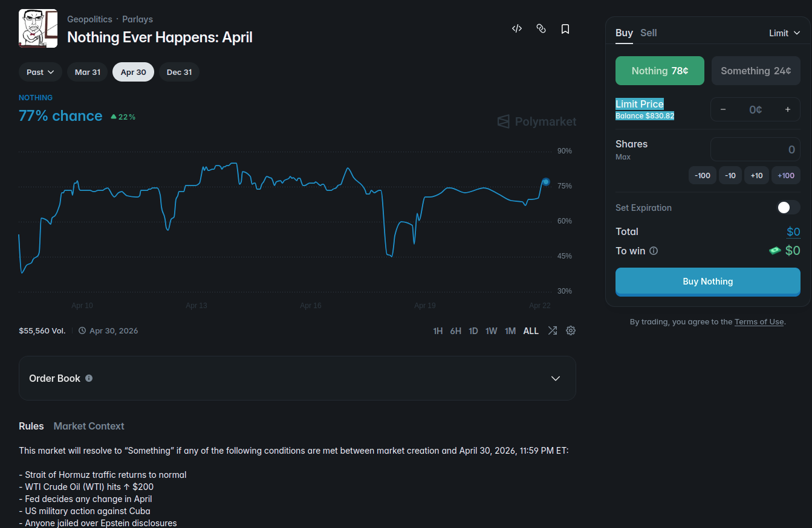Choose the Nothing 78¢ outcome
Viewport: 812px width, 528px height.
660,71
